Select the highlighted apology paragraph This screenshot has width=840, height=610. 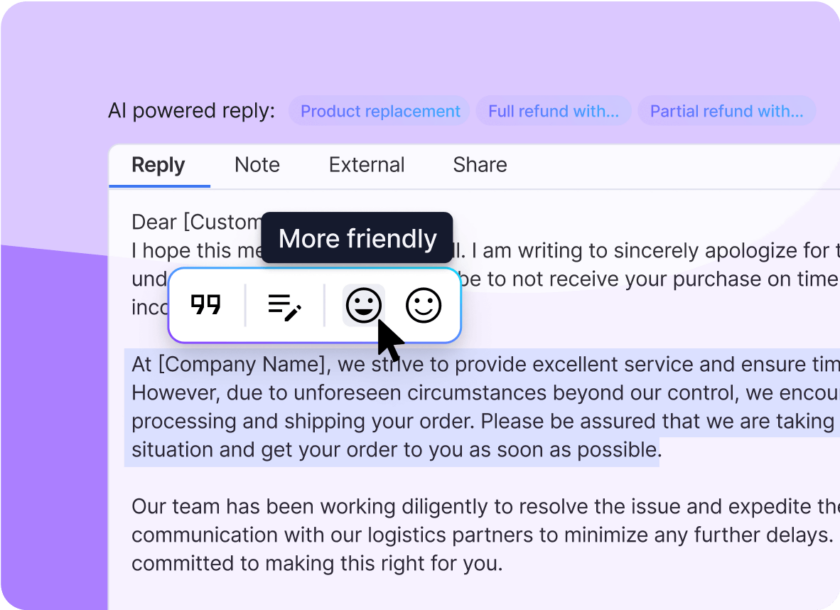pyautogui.click(x=420, y=407)
